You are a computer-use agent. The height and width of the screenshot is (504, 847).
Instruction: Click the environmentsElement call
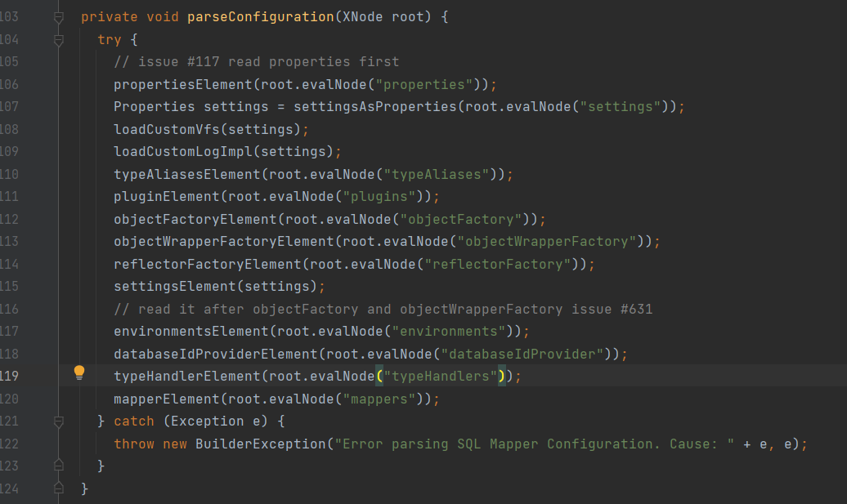(190, 332)
